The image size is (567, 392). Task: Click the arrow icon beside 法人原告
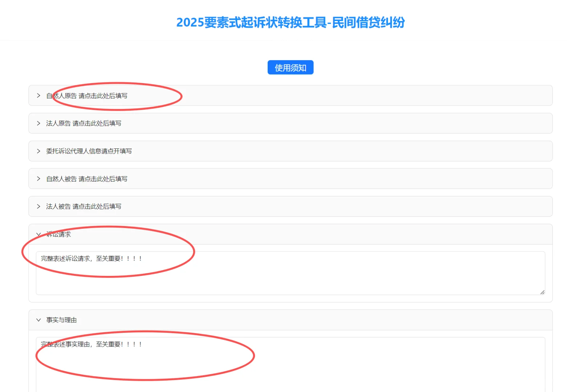39,123
